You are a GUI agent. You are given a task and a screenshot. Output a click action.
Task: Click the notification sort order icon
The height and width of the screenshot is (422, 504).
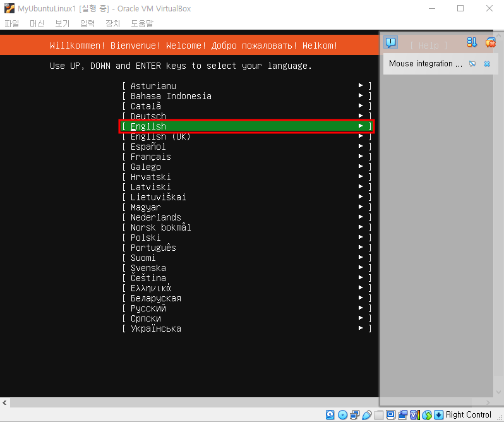click(472, 42)
